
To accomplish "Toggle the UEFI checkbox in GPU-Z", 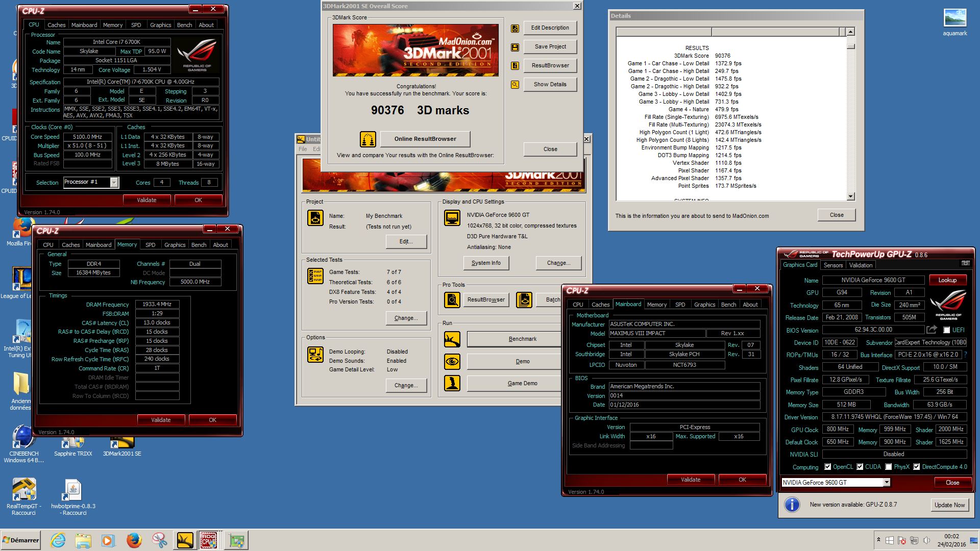I will 947,330.
